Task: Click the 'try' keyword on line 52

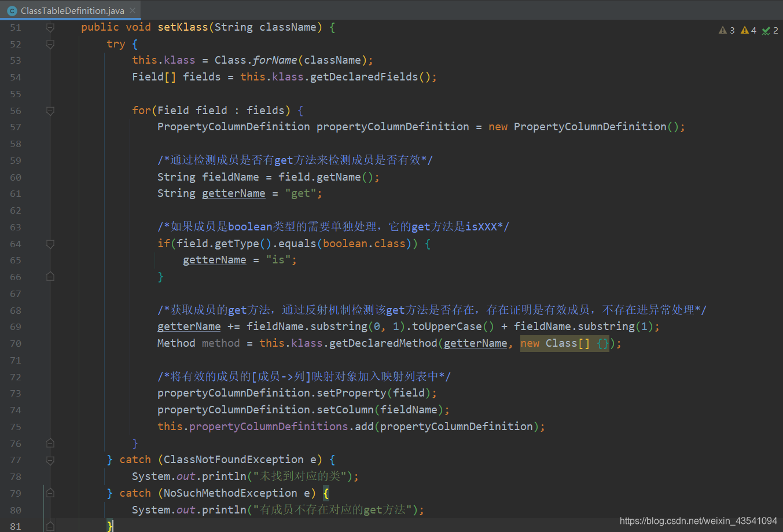Action: point(116,44)
